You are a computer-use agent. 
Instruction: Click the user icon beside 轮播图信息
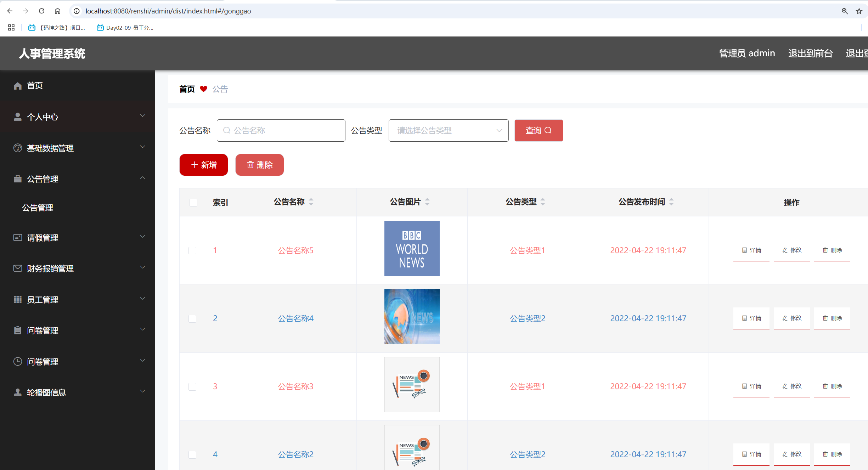18,392
